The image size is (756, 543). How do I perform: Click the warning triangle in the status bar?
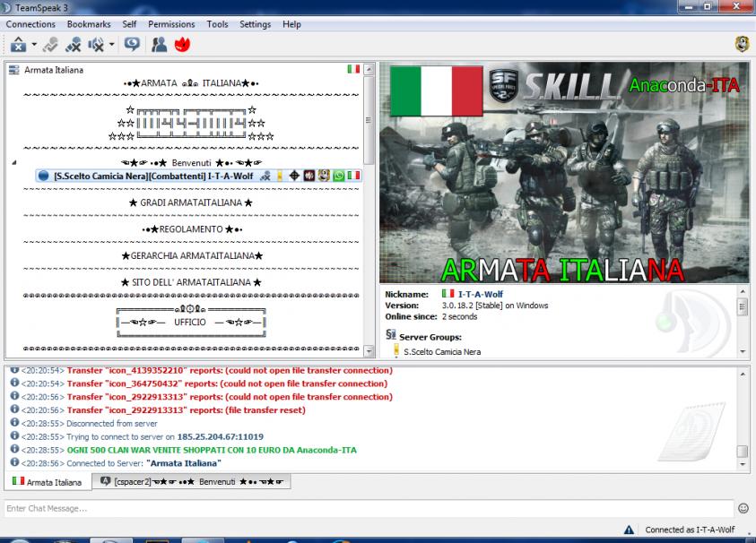(630, 530)
